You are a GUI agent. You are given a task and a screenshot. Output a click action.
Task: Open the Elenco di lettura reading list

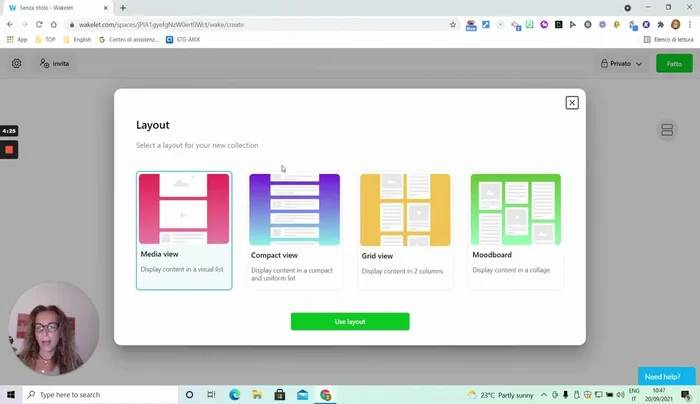click(669, 39)
